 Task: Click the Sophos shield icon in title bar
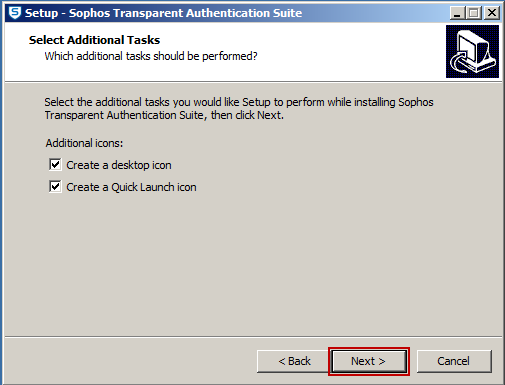coord(15,13)
